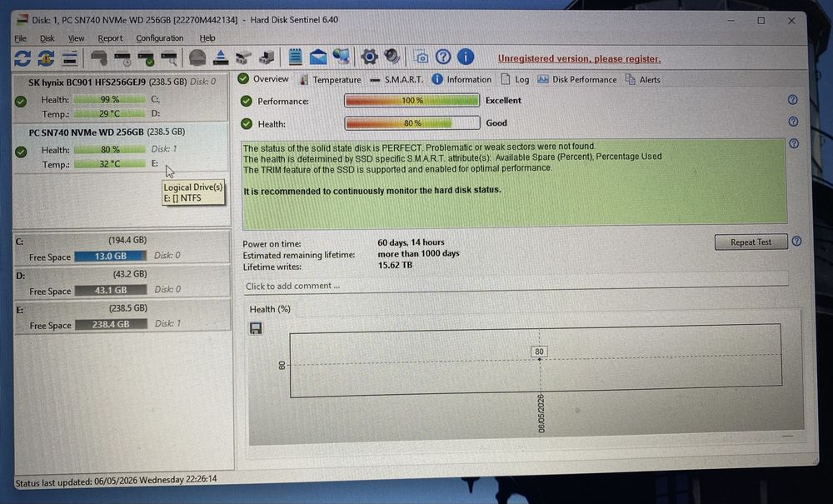Viewport: 833px width, 504px height.
Task: Click the Temp 32 °C bar
Action: 109,164
